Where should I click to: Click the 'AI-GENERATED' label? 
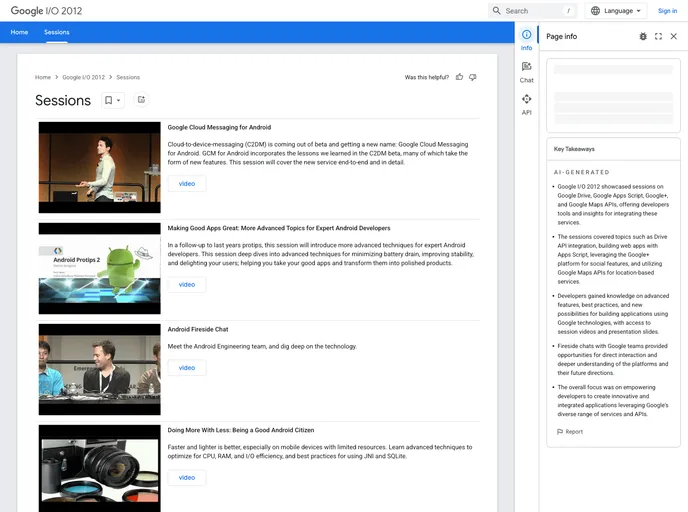point(581,172)
